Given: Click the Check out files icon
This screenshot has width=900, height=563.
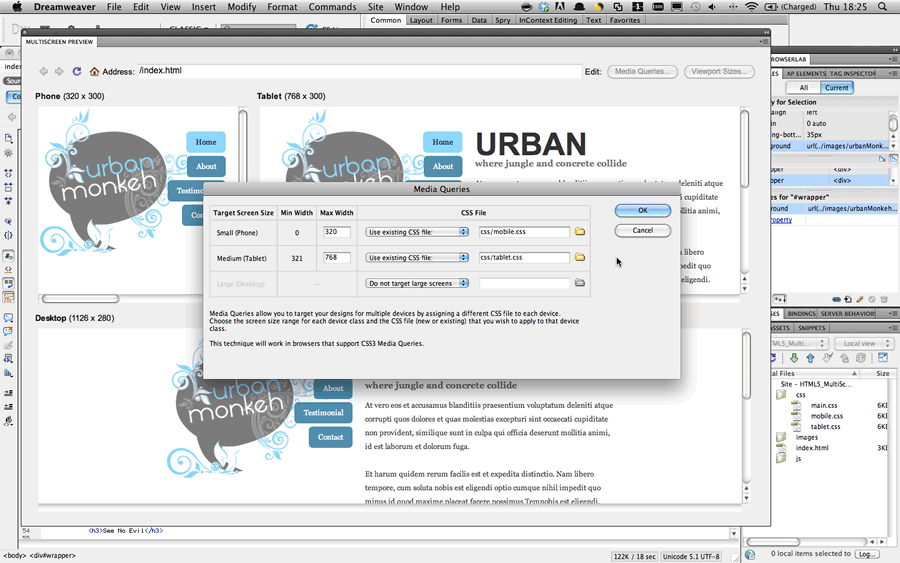Looking at the screenshot, I should point(827,358).
